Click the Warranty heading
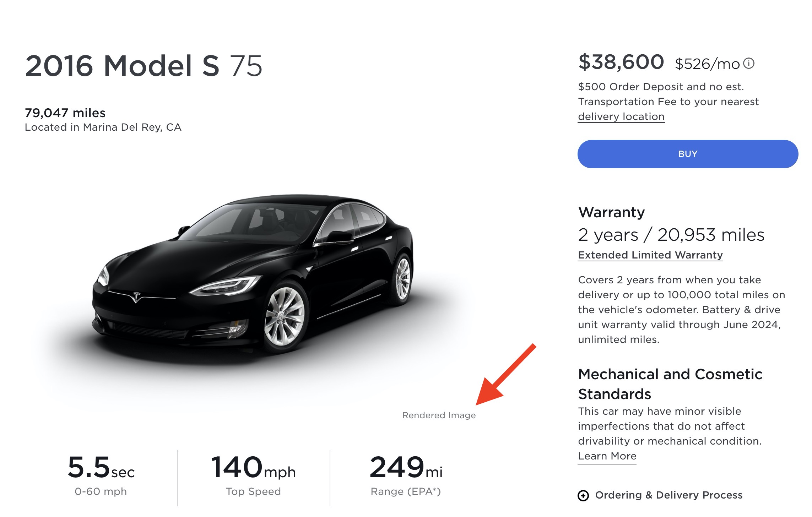812x517 pixels. (x=611, y=212)
